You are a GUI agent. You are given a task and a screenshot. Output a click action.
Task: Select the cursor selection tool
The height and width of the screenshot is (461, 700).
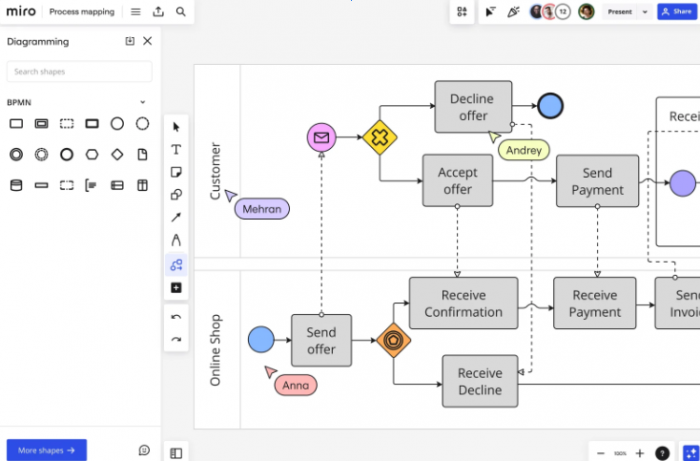pos(176,127)
